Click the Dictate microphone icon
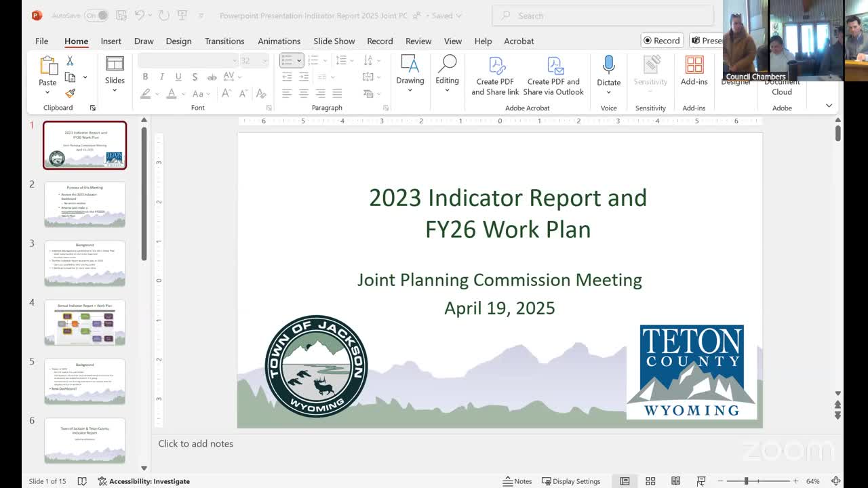The image size is (868, 488). pyautogui.click(x=608, y=66)
